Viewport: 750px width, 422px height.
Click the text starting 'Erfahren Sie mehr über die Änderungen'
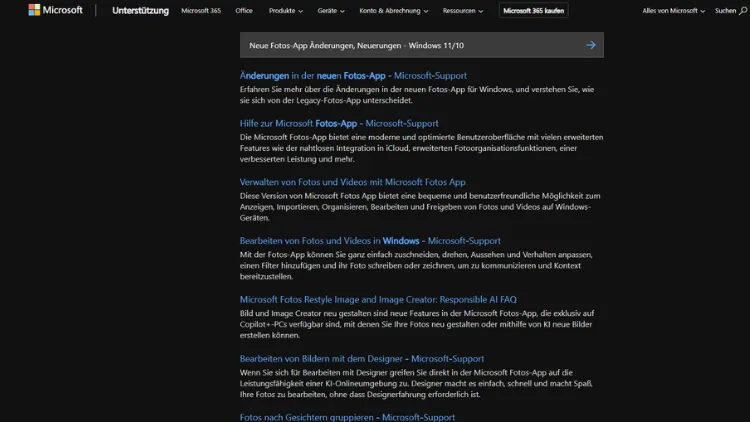click(x=417, y=95)
